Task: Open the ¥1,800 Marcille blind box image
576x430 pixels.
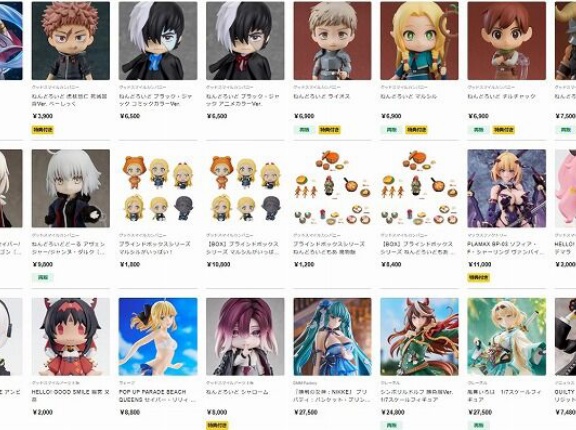Action: 158,188
